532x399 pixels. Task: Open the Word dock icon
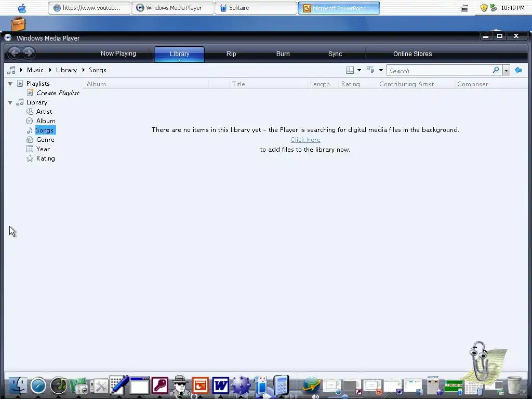pos(220,386)
